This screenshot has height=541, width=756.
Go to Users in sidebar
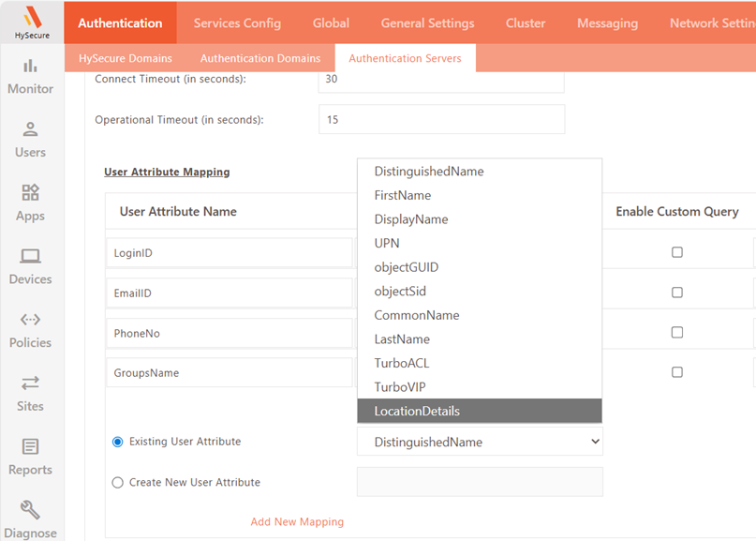30,130
